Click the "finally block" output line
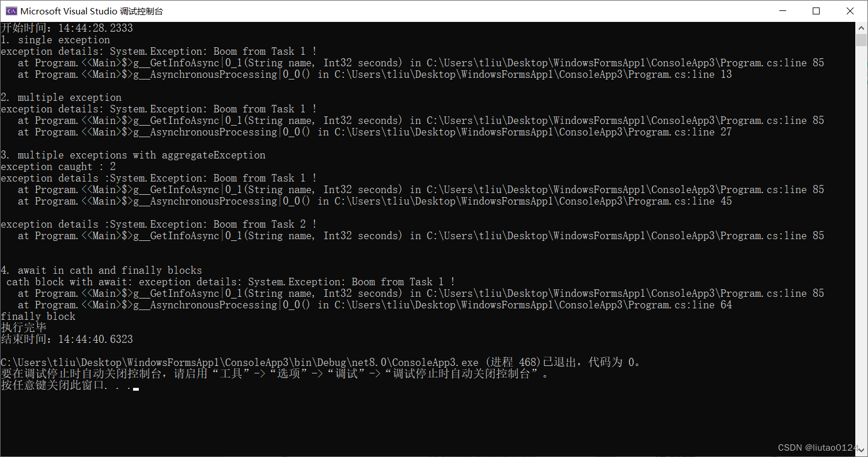The image size is (868, 457). 38,316
